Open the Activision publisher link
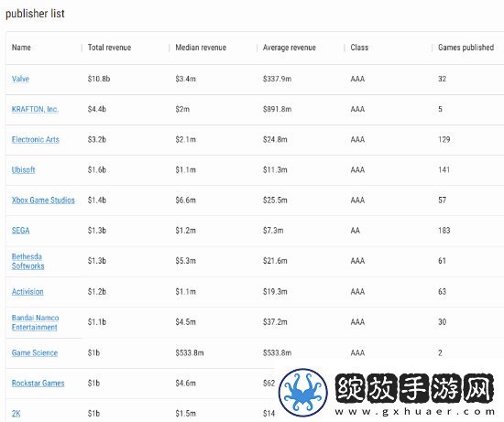 click(x=27, y=292)
